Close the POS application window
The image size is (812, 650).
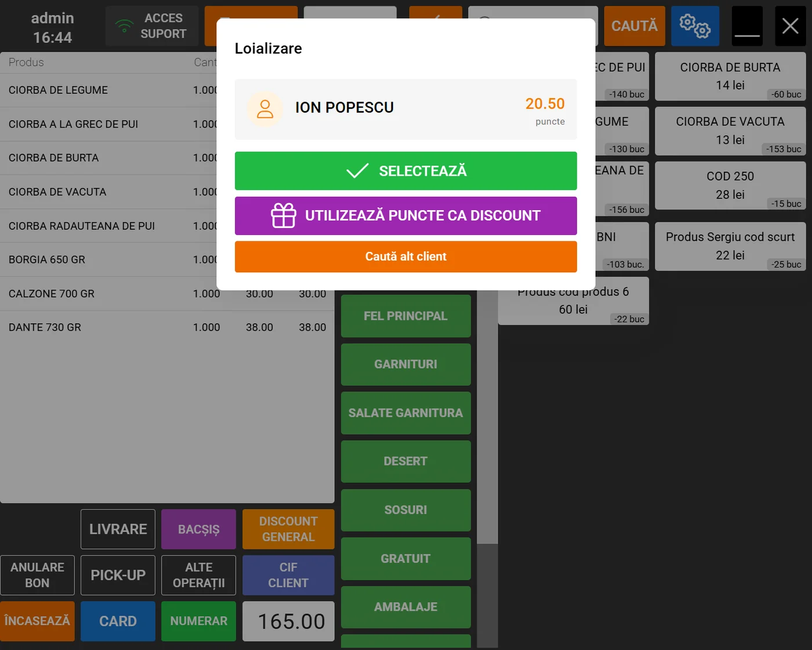tap(790, 26)
